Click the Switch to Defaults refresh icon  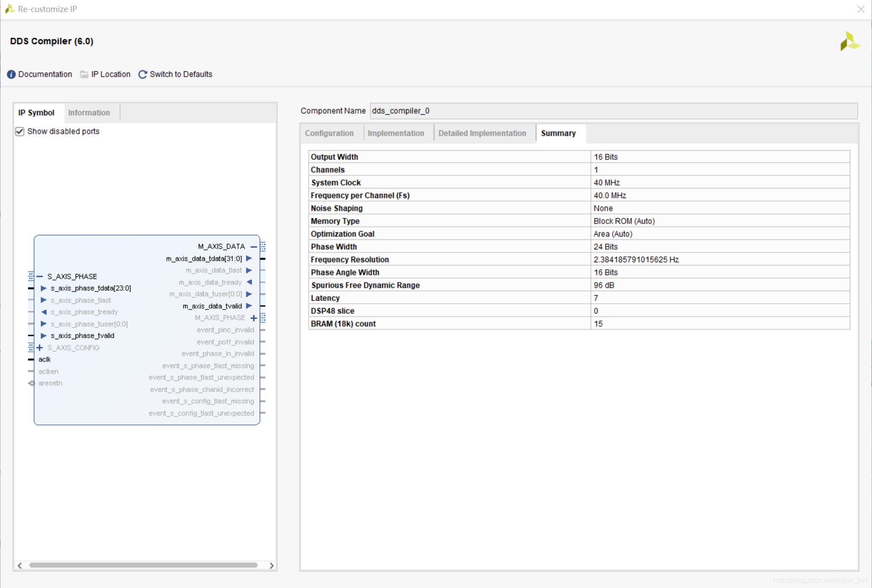coord(142,74)
